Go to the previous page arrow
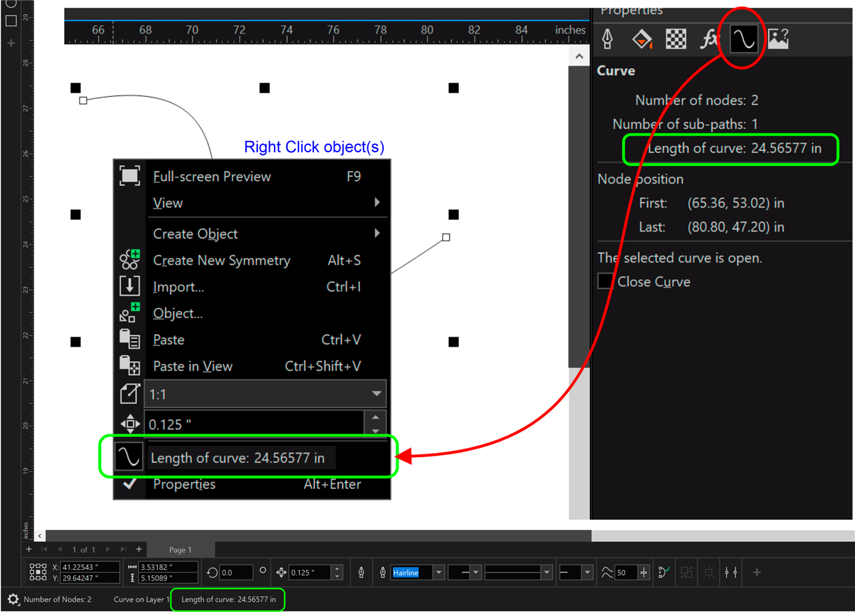This screenshot has width=855, height=616. [x=61, y=549]
